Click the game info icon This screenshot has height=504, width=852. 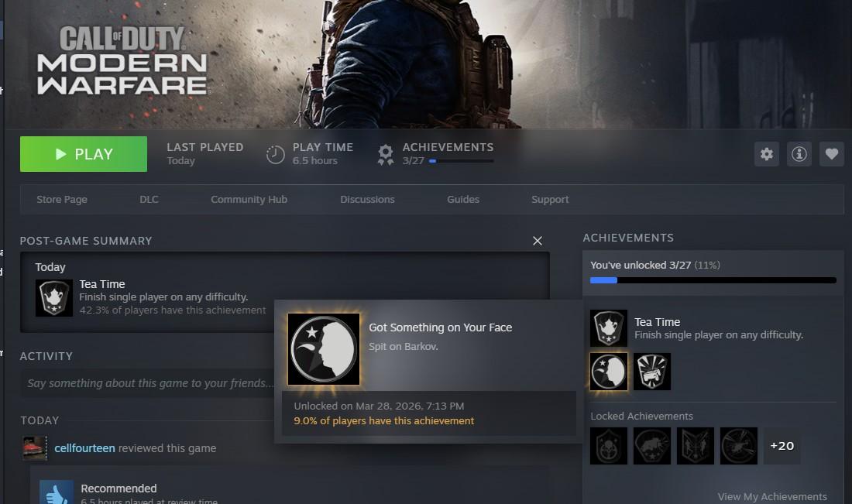pyautogui.click(x=799, y=154)
